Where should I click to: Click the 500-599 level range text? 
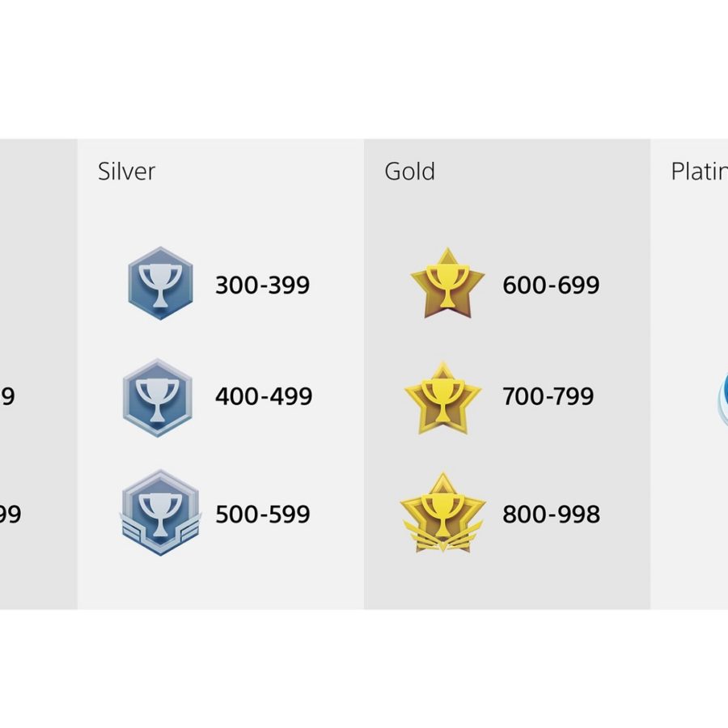(263, 514)
